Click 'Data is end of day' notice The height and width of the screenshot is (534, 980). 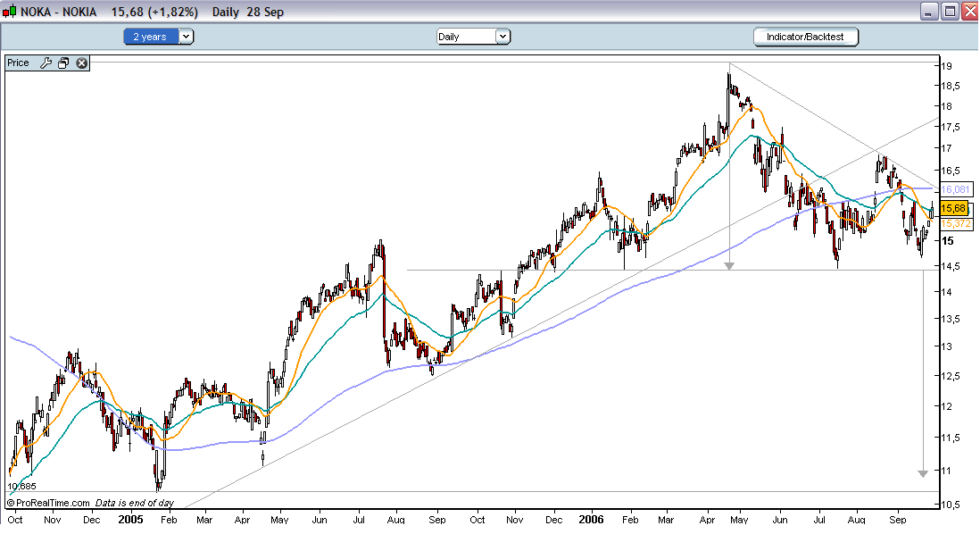[x=135, y=503]
